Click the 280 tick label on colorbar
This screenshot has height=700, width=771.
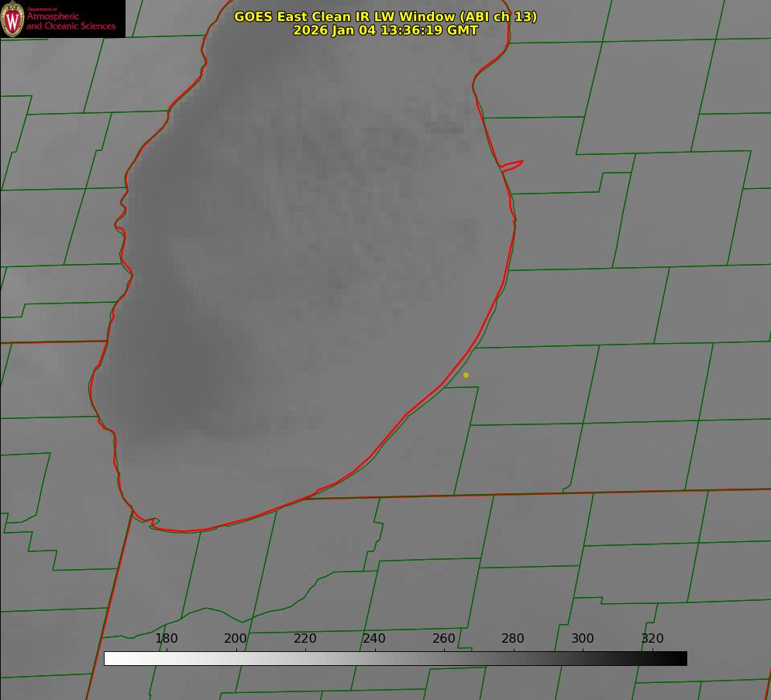[513, 639]
